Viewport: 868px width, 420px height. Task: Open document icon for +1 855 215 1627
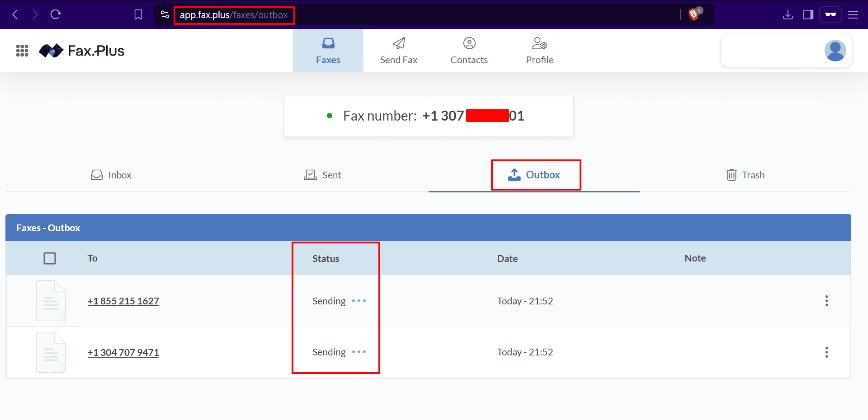[51, 301]
